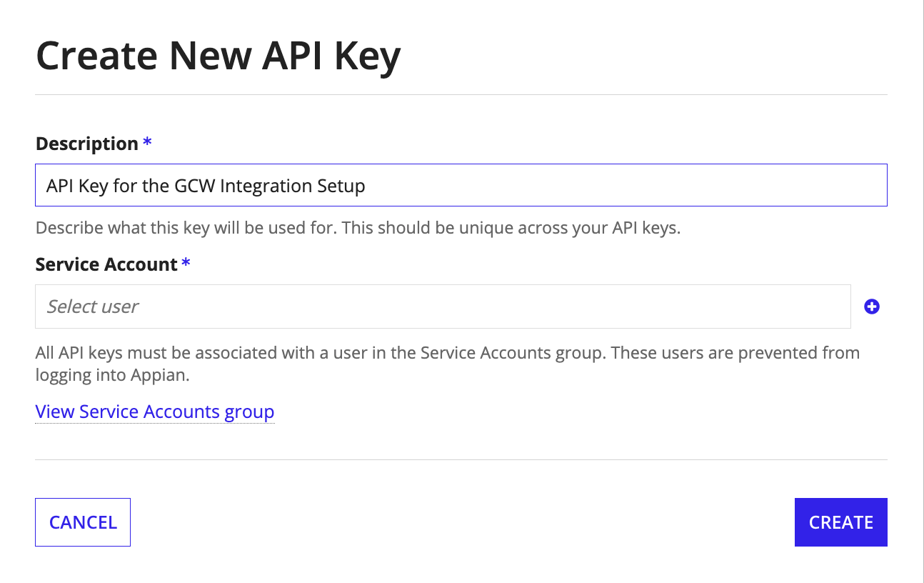Cancel the API key creation
The image size is (924, 583).
(83, 522)
